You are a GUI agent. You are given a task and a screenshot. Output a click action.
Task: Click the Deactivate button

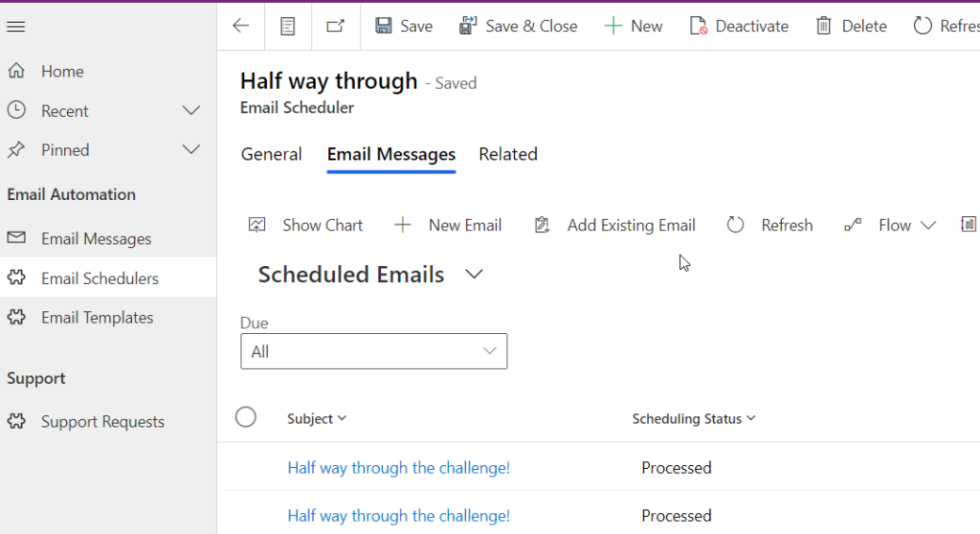(739, 26)
